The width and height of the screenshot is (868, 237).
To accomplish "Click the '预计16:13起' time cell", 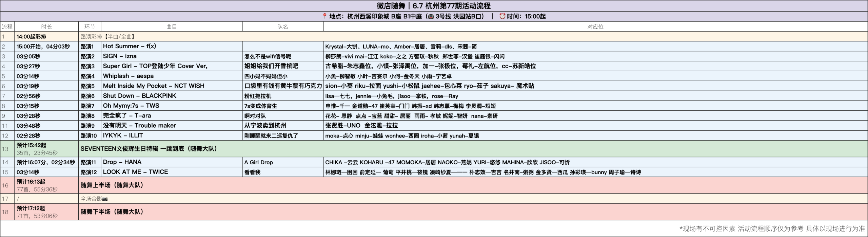I will tap(46, 185).
